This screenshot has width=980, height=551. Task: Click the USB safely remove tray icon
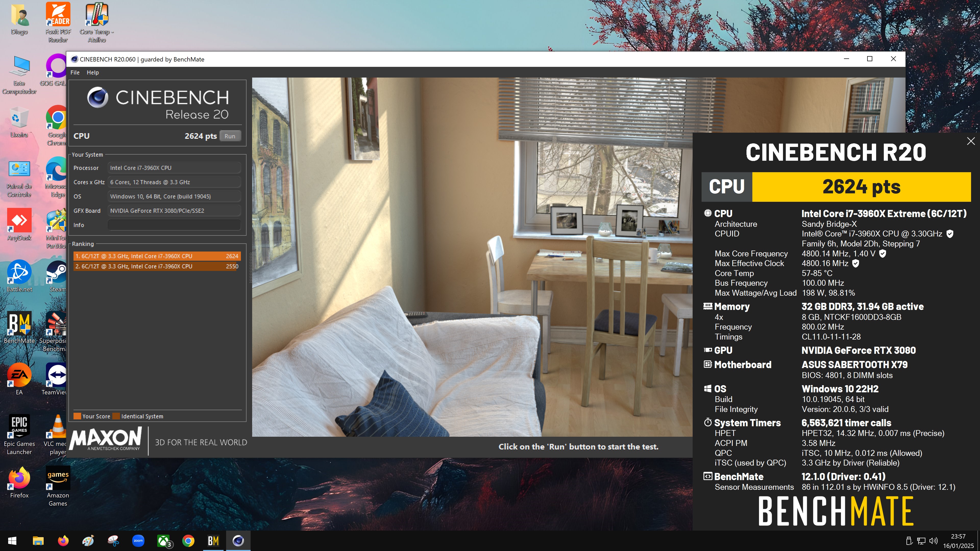pos(909,541)
